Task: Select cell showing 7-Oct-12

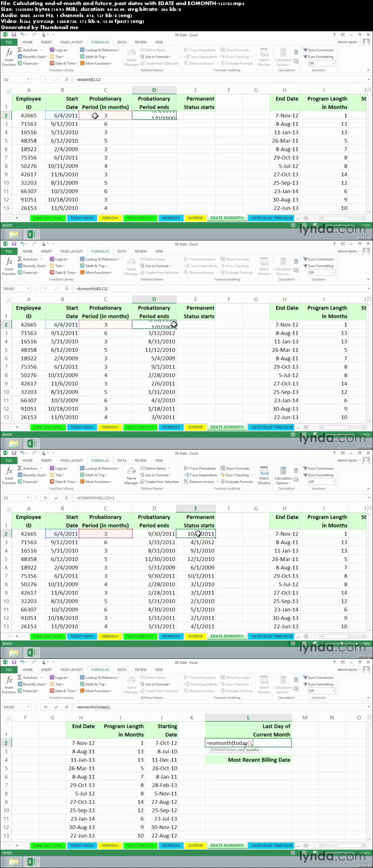Action: pyautogui.click(x=161, y=743)
